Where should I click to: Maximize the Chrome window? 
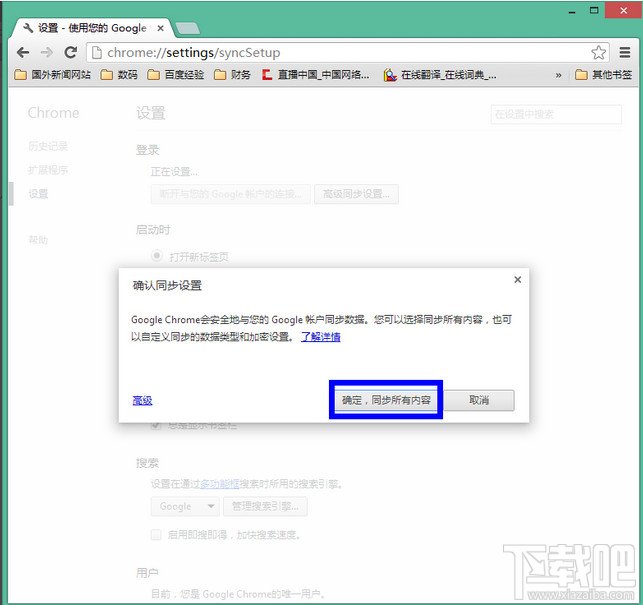(594, 10)
